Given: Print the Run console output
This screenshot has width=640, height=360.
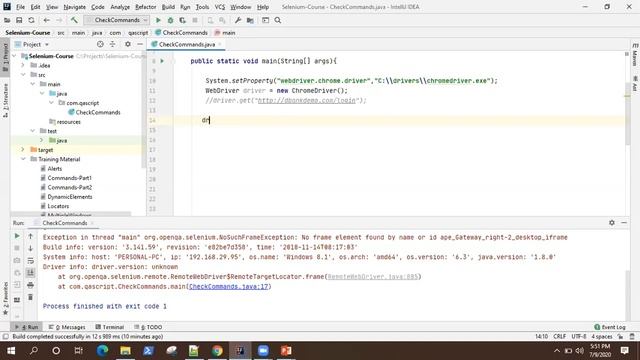Looking at the screenshot, I should [x=30, y=285].
